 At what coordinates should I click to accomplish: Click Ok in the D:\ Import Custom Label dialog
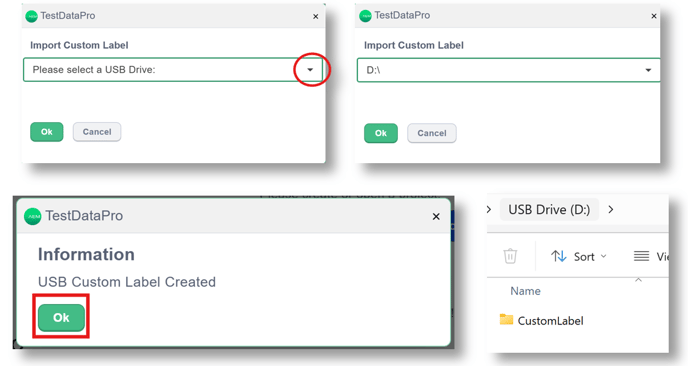click(381, 133)
